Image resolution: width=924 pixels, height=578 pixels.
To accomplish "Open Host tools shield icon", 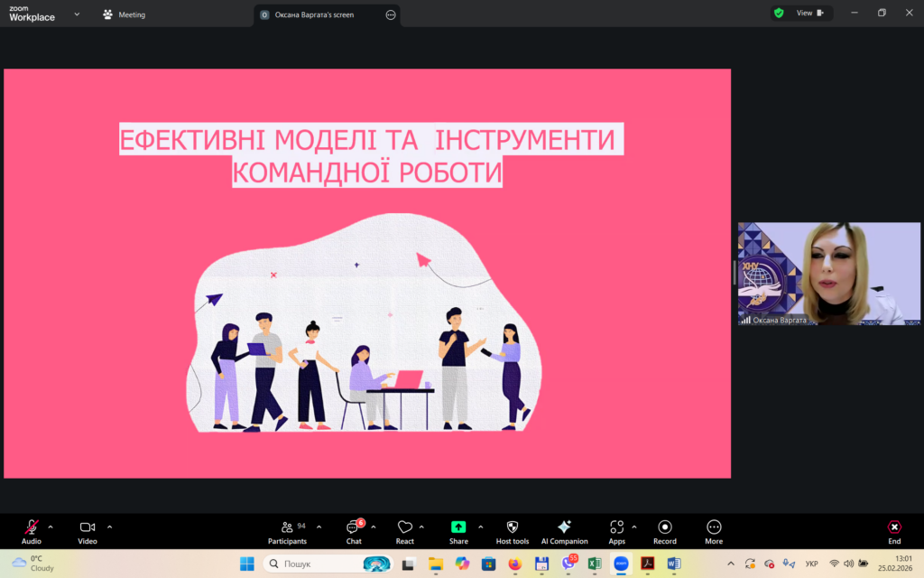I will coord(513,527).
